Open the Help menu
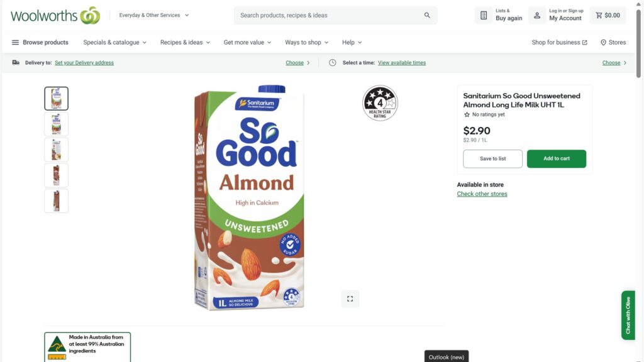This screenshot has height=362, width=644. coord(352,42)
